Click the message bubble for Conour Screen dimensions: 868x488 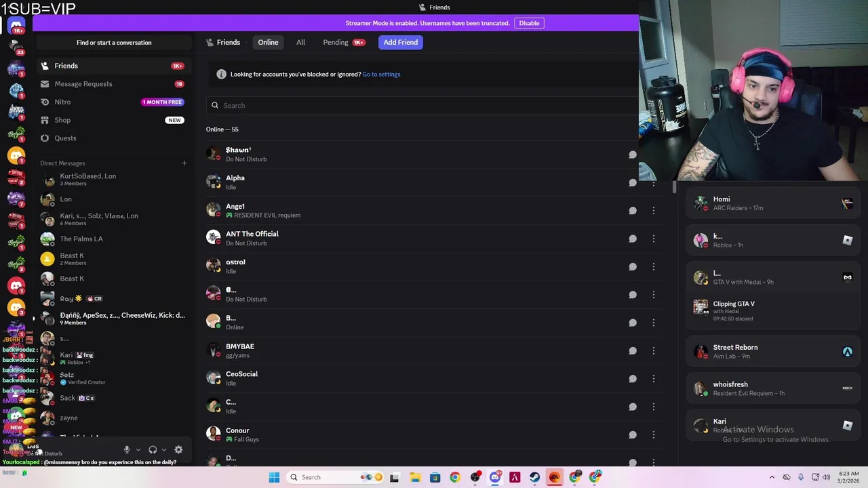pyautogui.click(x=633, y=435)
